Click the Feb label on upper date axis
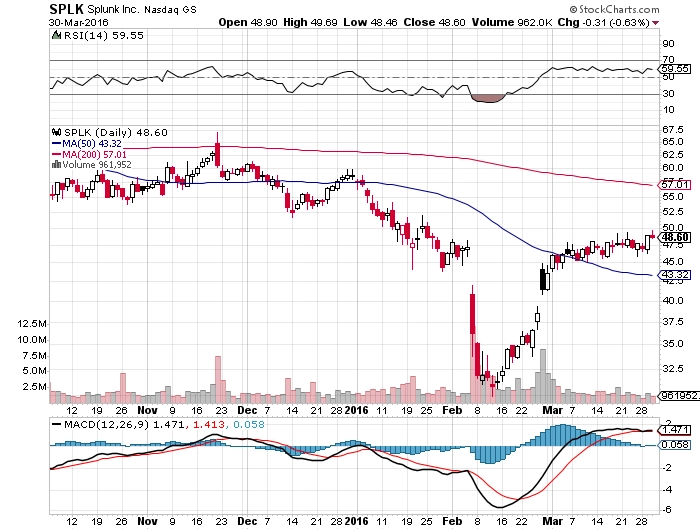The width and height of the screenshot is (700, 530). pos(452,410)
